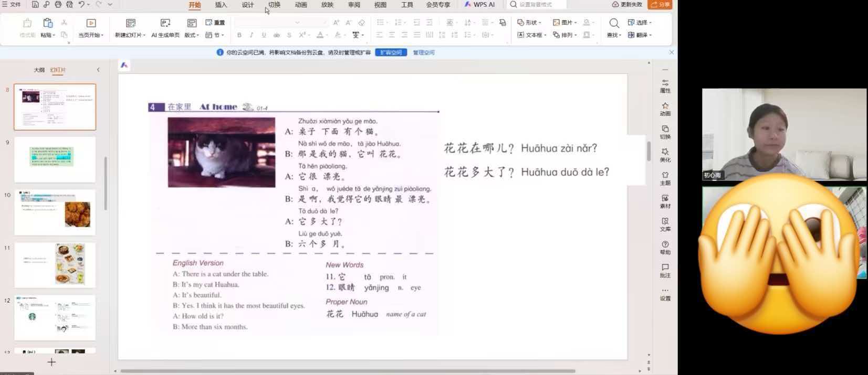Screen dimensions: 868x375
Task: Toggle align right paragraph button
Action: 404,35
